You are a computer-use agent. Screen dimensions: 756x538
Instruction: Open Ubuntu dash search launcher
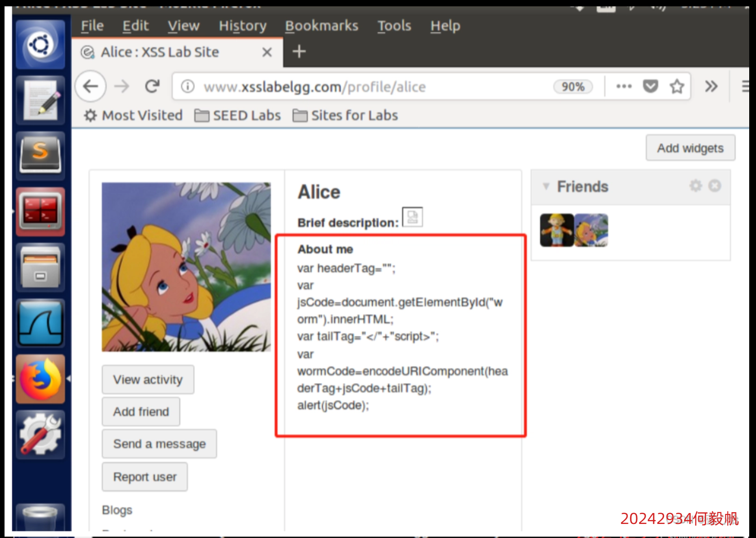click(40, 44)
